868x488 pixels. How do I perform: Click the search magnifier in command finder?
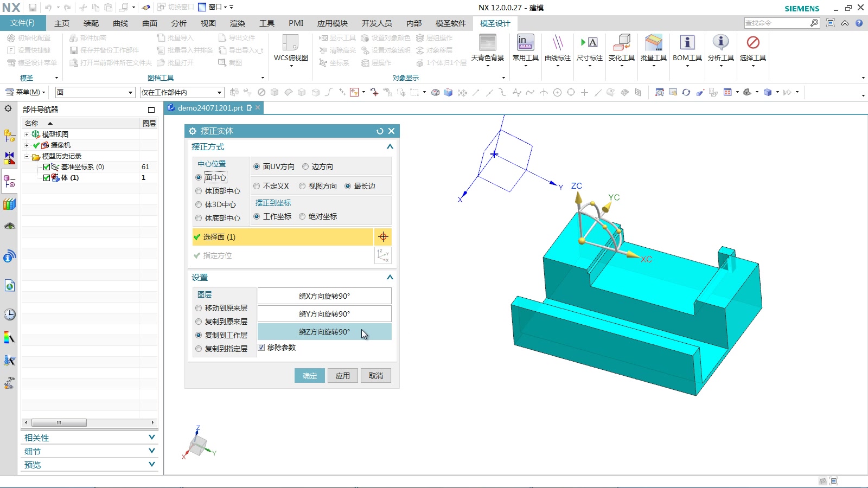tap(814, 23)
